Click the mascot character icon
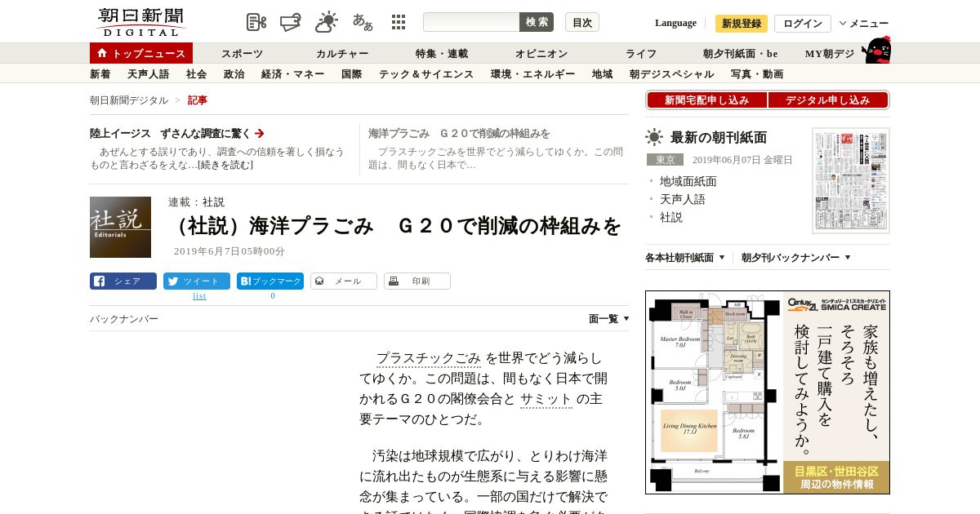Screen dimensions: 980x514 pos(876,50)
